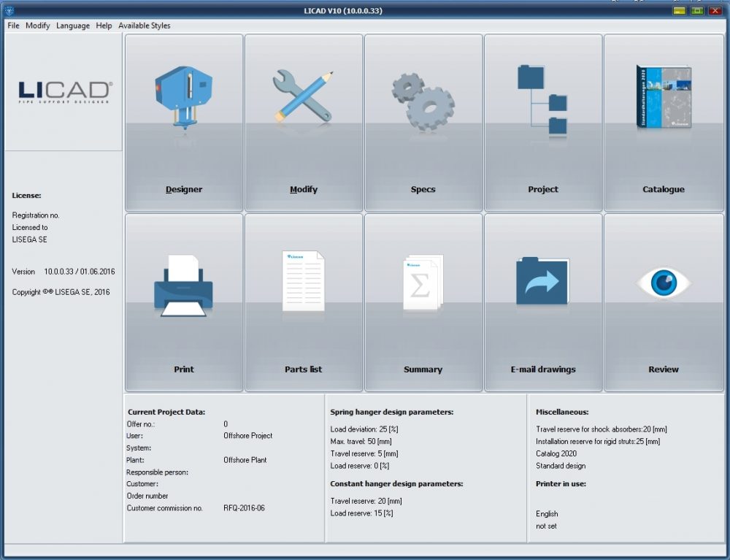730x560 pixels.
Task: Click the Spring hanger design parameters heading
Action: (x=391, y=412)
